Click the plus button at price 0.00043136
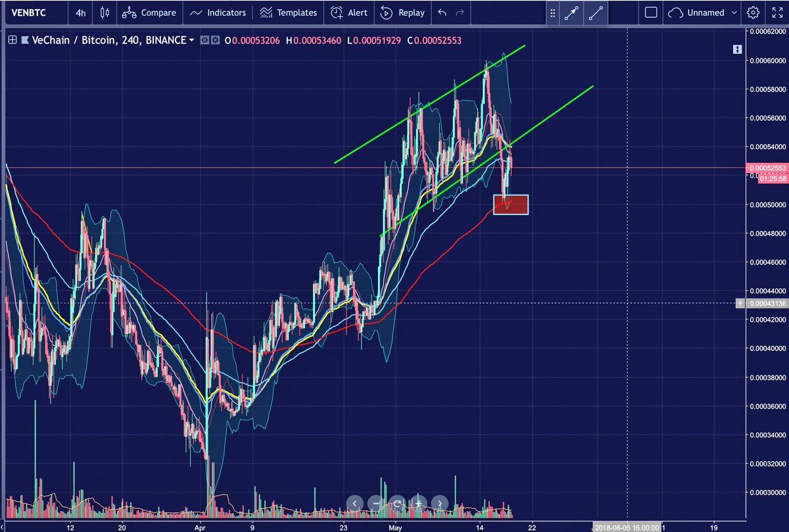 [741, 303]
